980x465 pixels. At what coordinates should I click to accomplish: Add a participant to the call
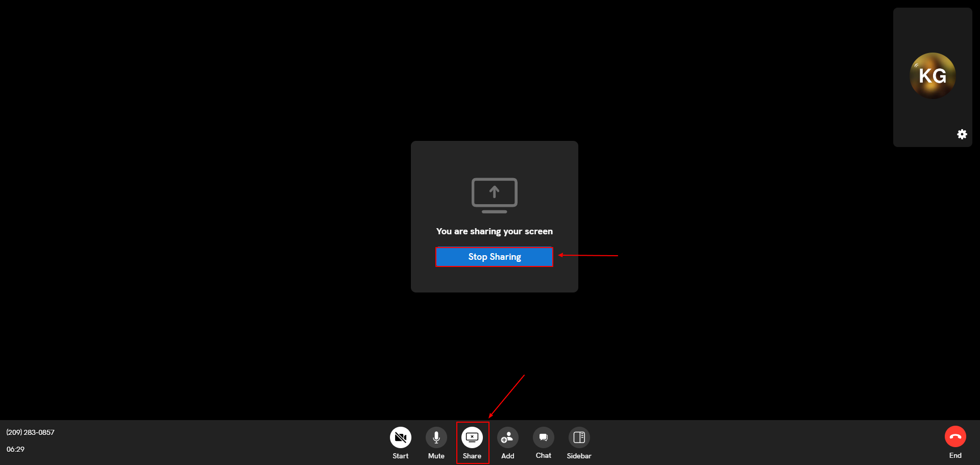pos(507,437)
